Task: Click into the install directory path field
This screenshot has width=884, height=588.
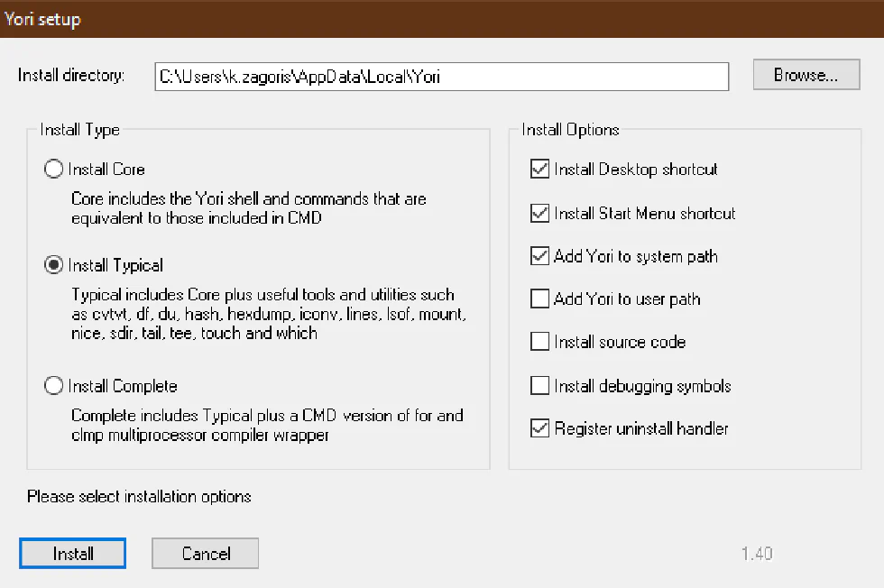Action: point(441,77)
